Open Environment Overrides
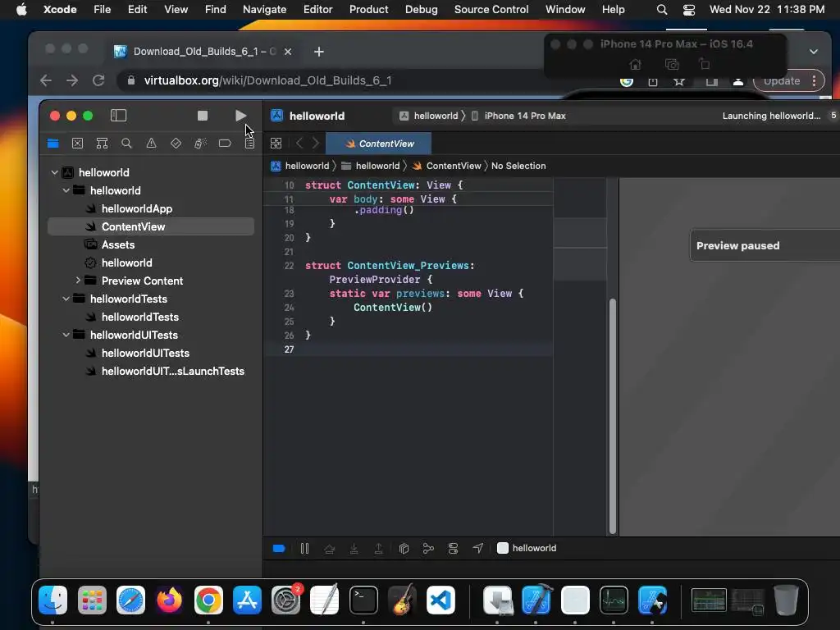Image resolution: width=840 pixels, height=630 pixels. pyautogui.click(x=453, y=548)
